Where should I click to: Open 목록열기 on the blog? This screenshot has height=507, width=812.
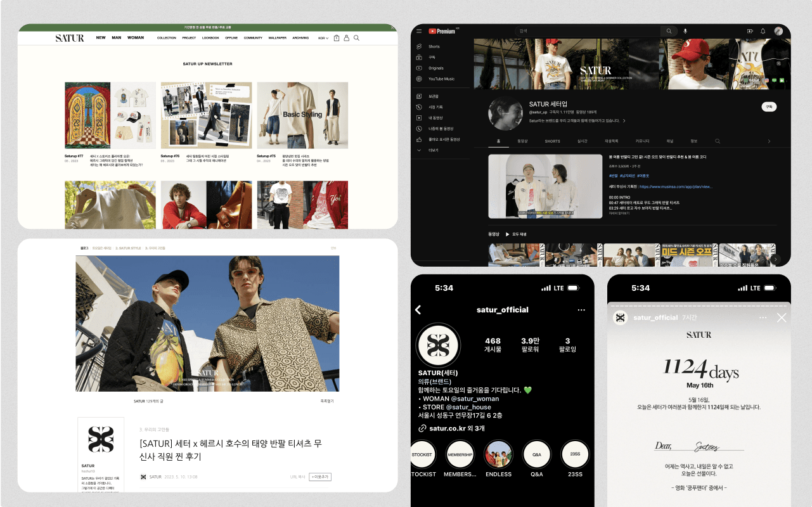pyautogui.click(x=327, y=401)
